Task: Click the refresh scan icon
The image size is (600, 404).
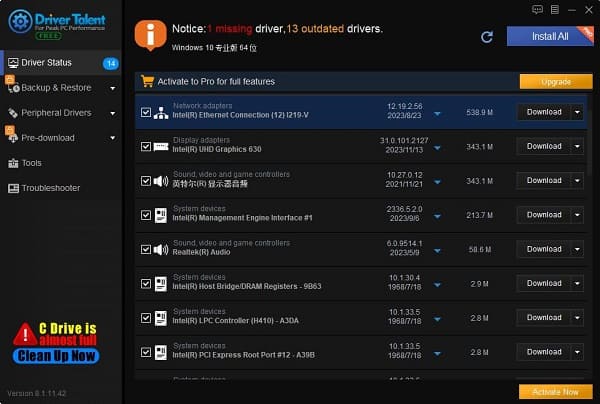Action: (487, 37)
